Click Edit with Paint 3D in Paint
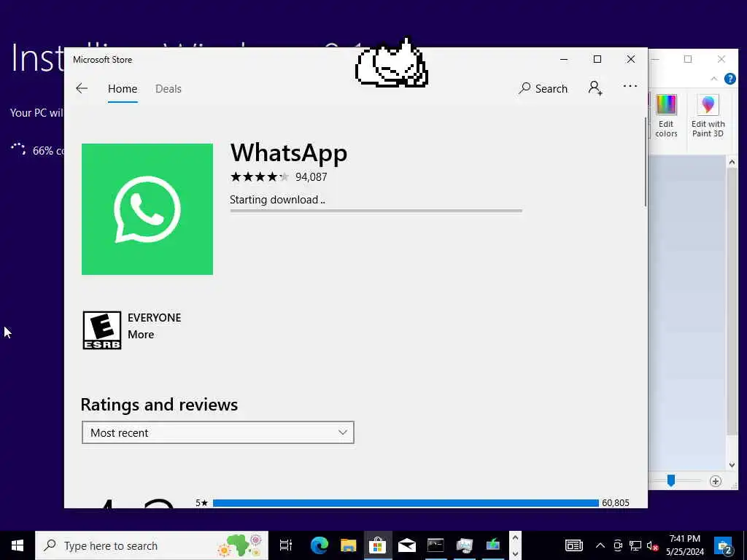 708,116
